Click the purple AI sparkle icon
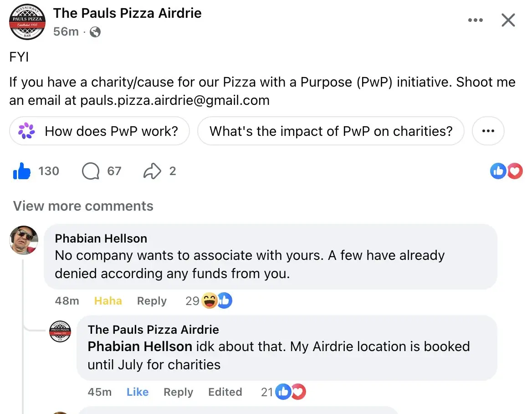The width and height of the screenshot is (532, 414). [x=26, y=131]
